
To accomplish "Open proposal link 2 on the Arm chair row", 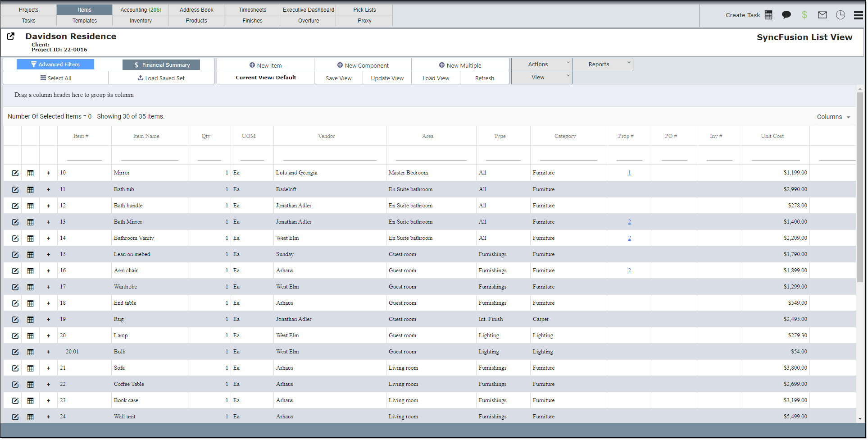I will point(629,270).
